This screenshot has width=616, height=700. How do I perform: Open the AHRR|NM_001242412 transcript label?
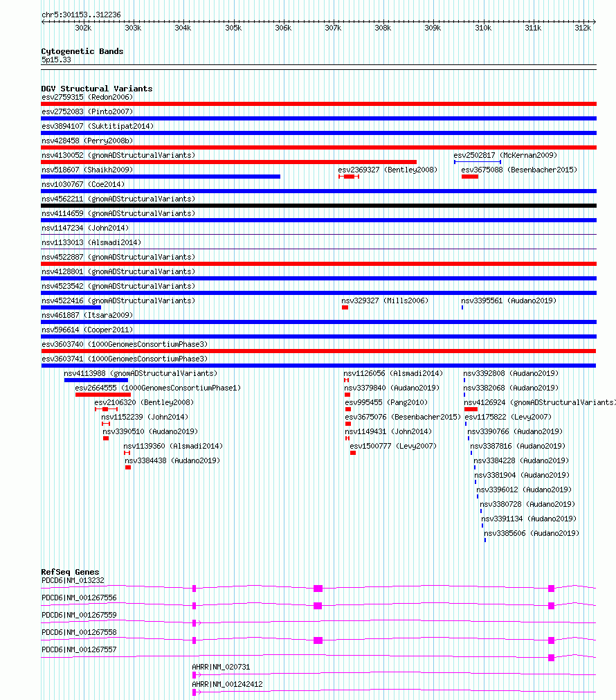(227, 684)
